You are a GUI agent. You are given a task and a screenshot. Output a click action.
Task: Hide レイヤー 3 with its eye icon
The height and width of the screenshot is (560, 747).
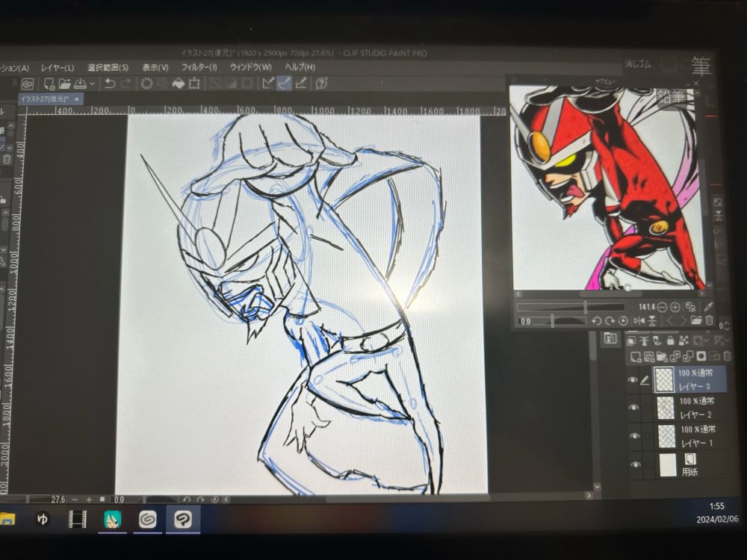(x=632, y=381)
